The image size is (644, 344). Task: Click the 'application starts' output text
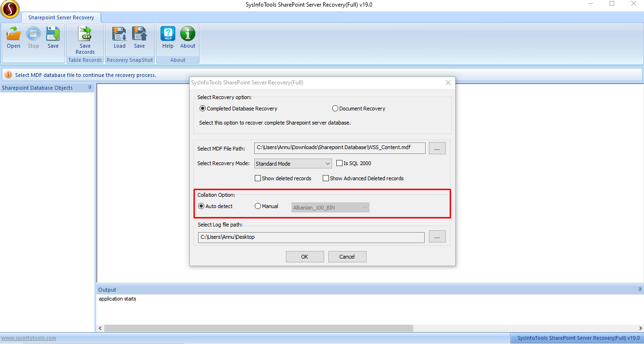point(117,299)
